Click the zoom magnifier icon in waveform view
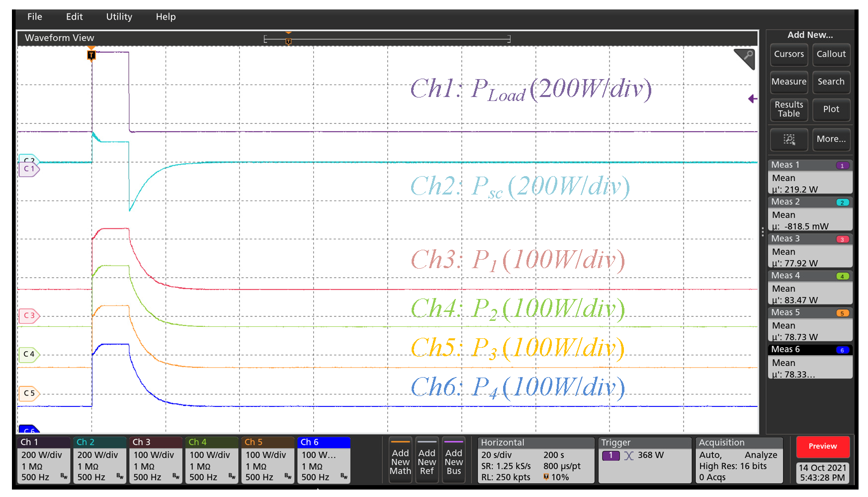This screenshot has width=868, height=497. (x=745, y=58)
